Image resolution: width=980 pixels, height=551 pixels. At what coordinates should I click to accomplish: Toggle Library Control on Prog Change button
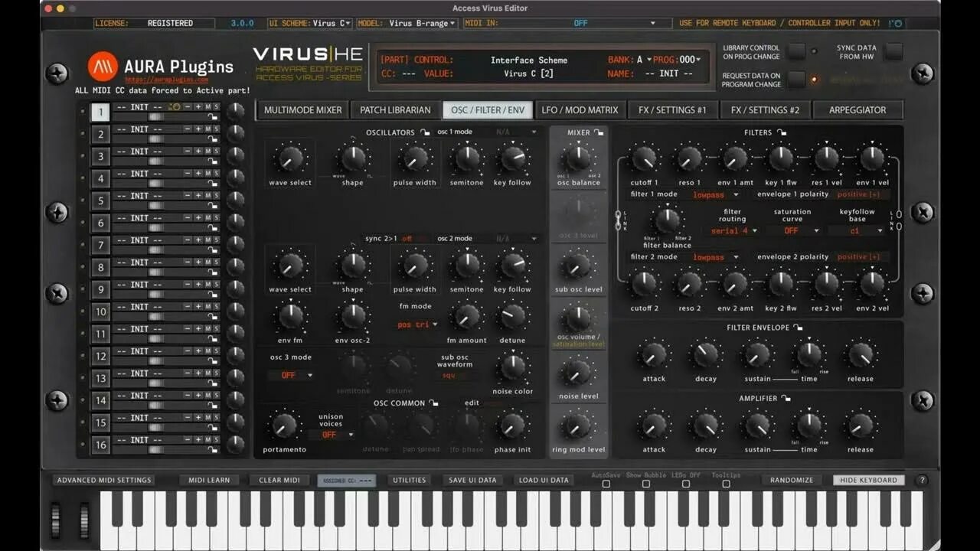(x=797, y=52)
